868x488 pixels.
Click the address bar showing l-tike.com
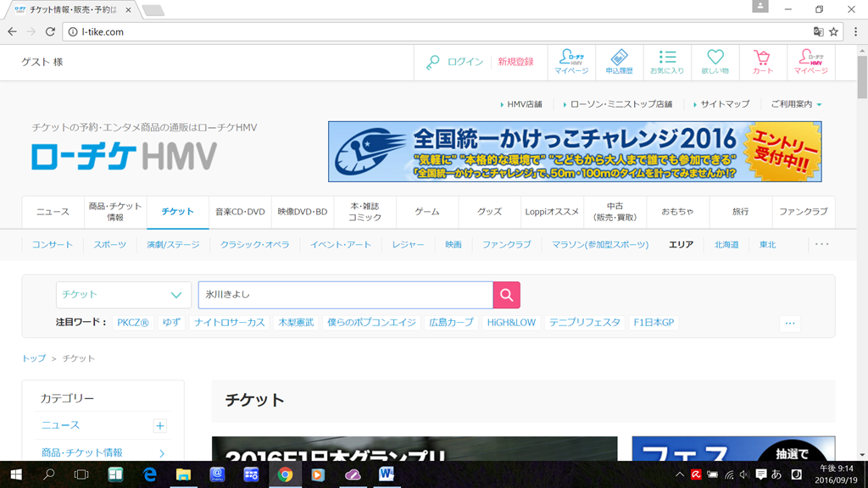[x=437, y=31]
